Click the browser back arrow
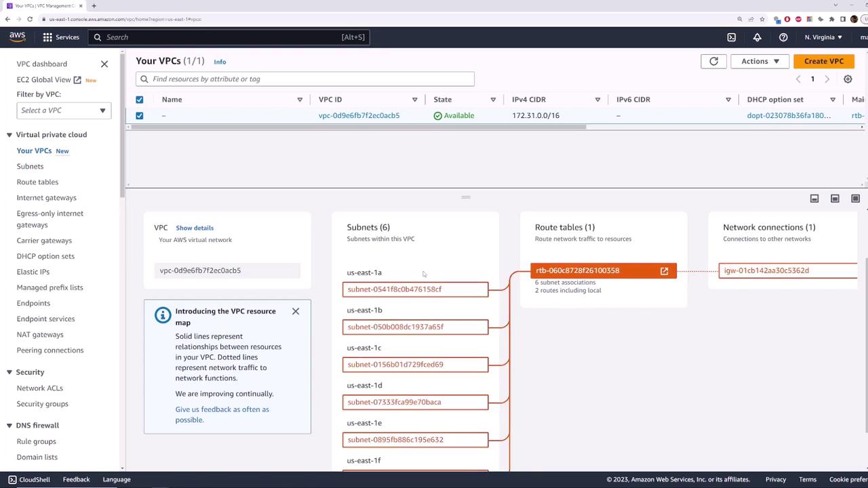 click(7, 19)
